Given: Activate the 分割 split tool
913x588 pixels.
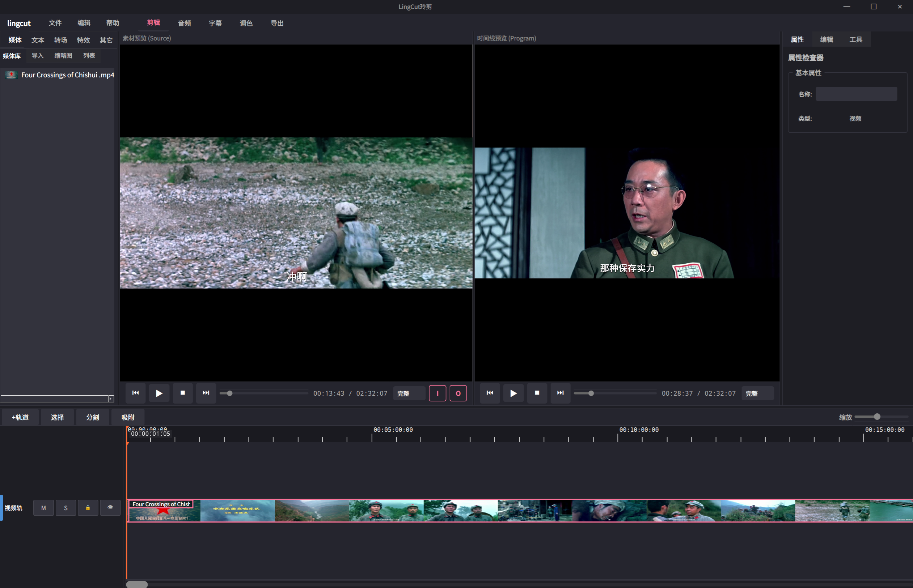Looking at the screenshot, I should tap(93, 417).
